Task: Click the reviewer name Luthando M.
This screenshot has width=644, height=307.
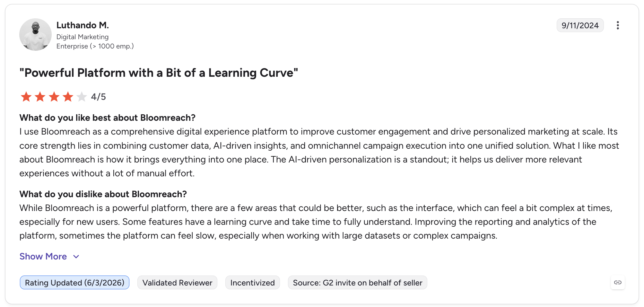Action: pyautogui.click(x=83, y=25)
